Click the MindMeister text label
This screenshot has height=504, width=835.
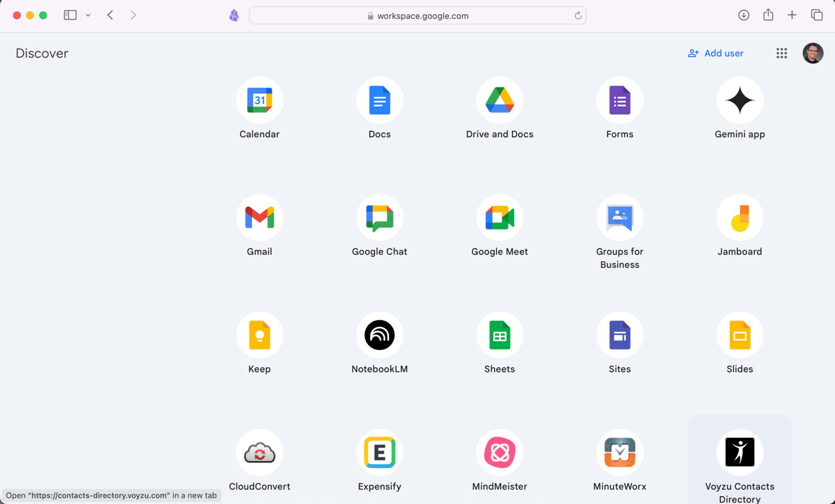coord(499,486)
